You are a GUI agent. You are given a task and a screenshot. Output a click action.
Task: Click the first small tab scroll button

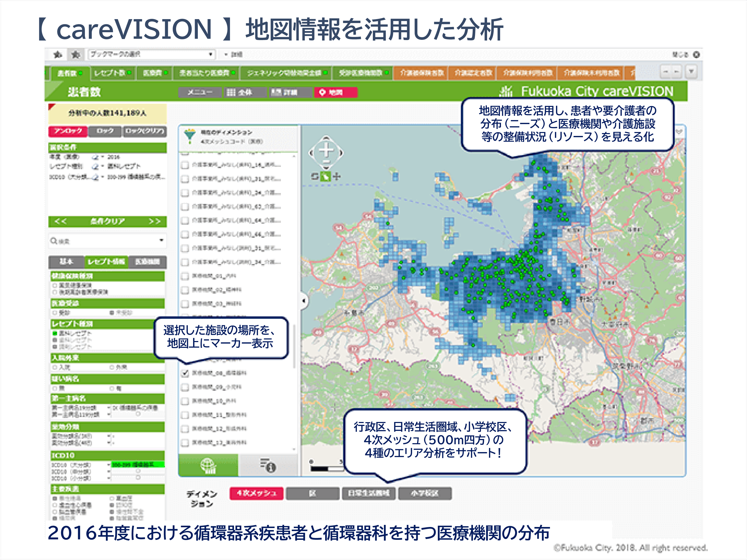click(666, 72)
